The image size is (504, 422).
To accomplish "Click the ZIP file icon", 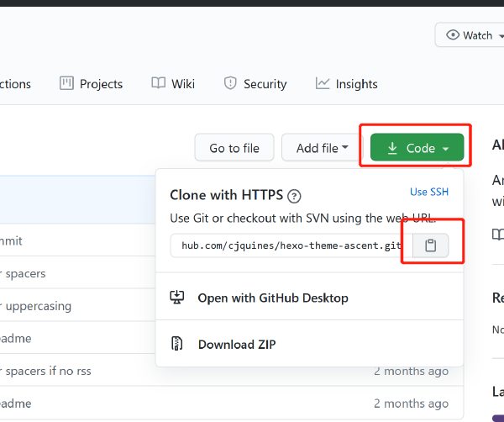I will (x=176, y=344).
